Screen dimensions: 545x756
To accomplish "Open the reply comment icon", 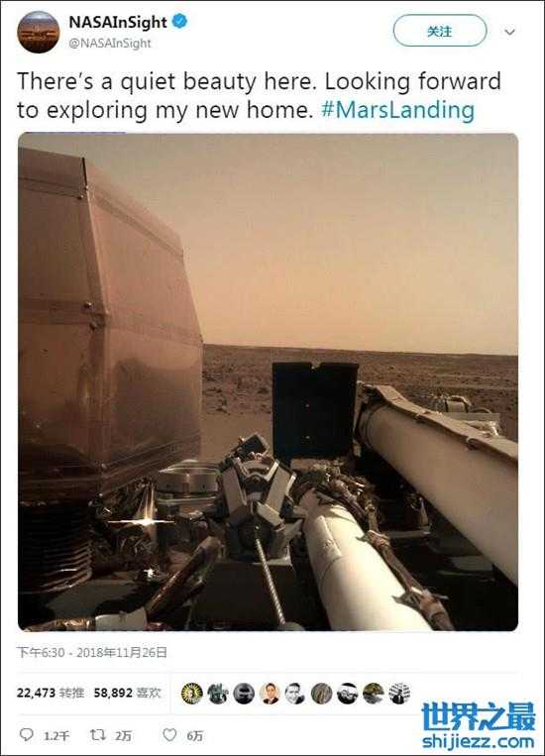I will 26,735.
